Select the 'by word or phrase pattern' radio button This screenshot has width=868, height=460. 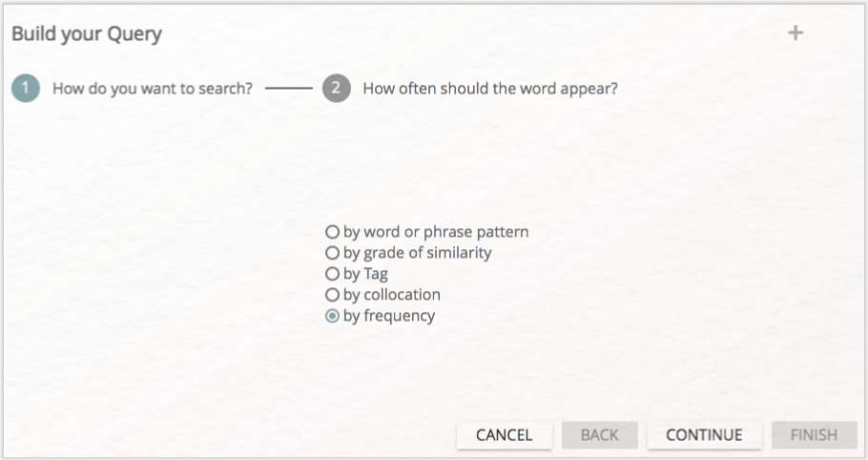(332, 231)
